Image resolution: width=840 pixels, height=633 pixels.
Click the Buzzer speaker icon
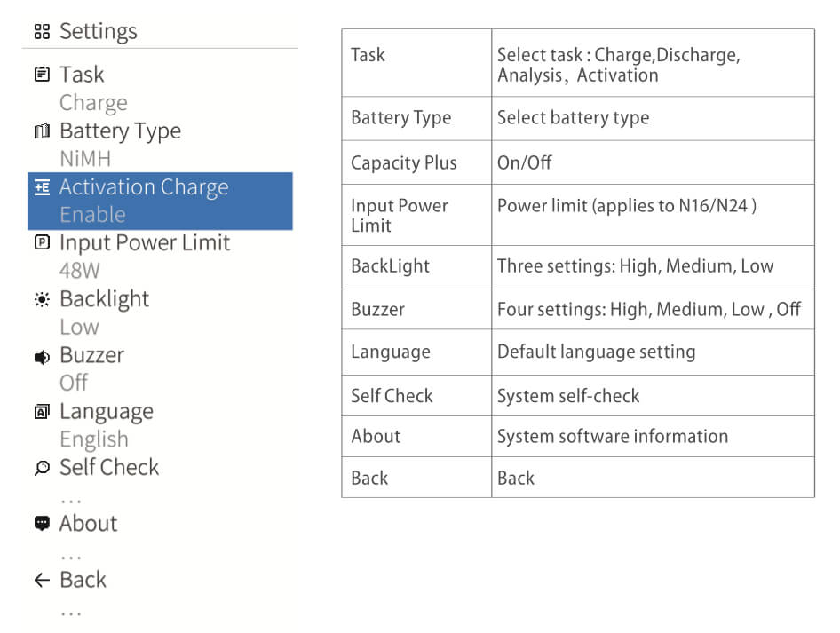(41, 356)
